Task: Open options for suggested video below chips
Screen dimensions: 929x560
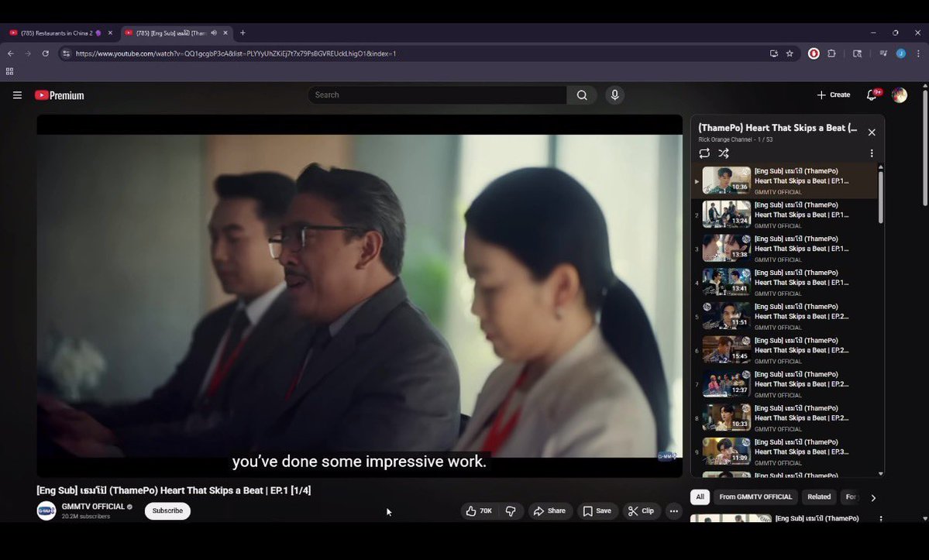Action: click(880, 519)
